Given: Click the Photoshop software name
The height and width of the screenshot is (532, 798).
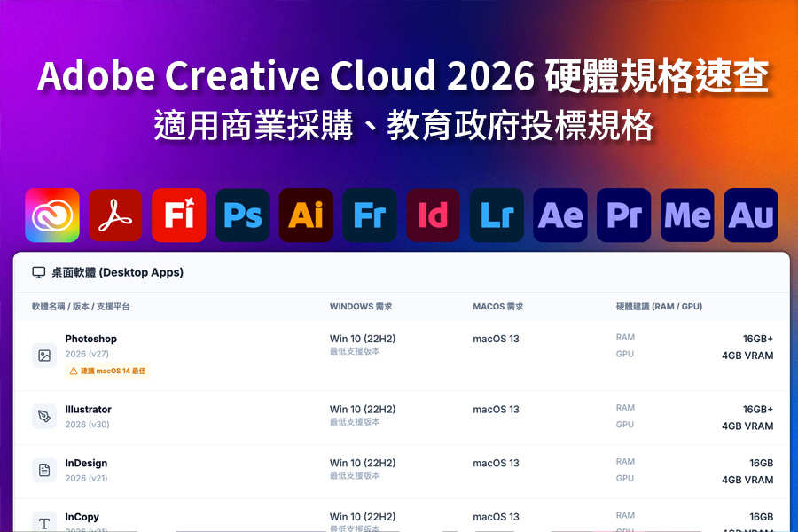Looking at the screenshot, I should (x=91, y=339).
